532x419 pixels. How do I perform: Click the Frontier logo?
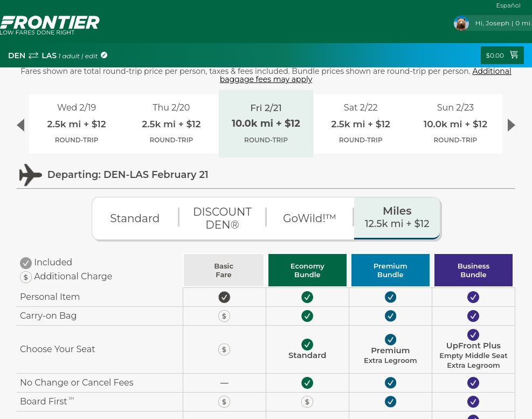50,25
